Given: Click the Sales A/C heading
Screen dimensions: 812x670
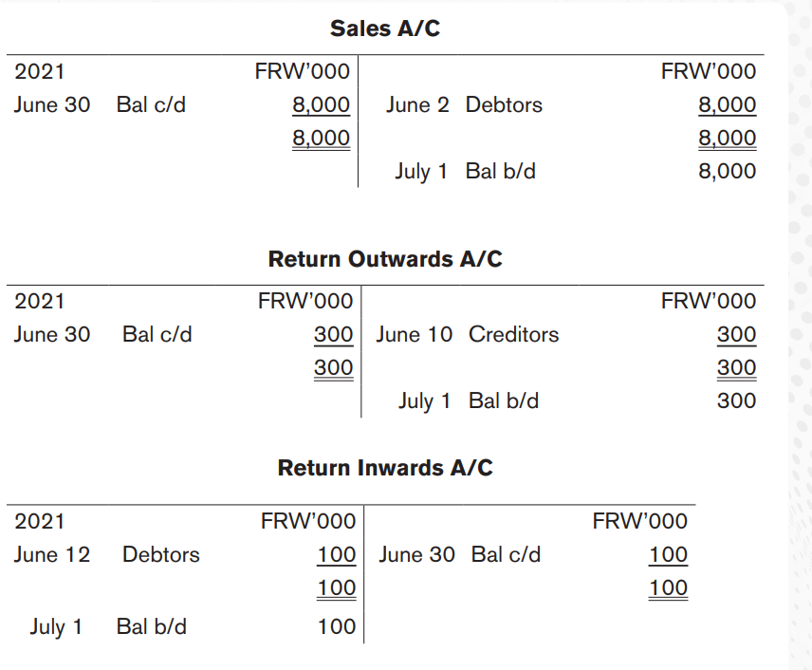Looking at the screenshot, I should (x=385, y=28).
